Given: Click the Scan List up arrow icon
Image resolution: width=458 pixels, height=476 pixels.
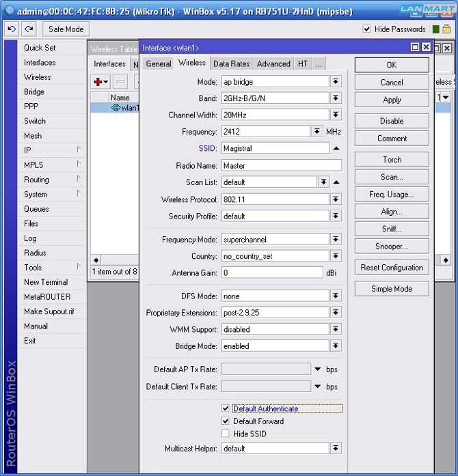Looking at the screenshot, I should pyautogui.click(x=336, y=182).
